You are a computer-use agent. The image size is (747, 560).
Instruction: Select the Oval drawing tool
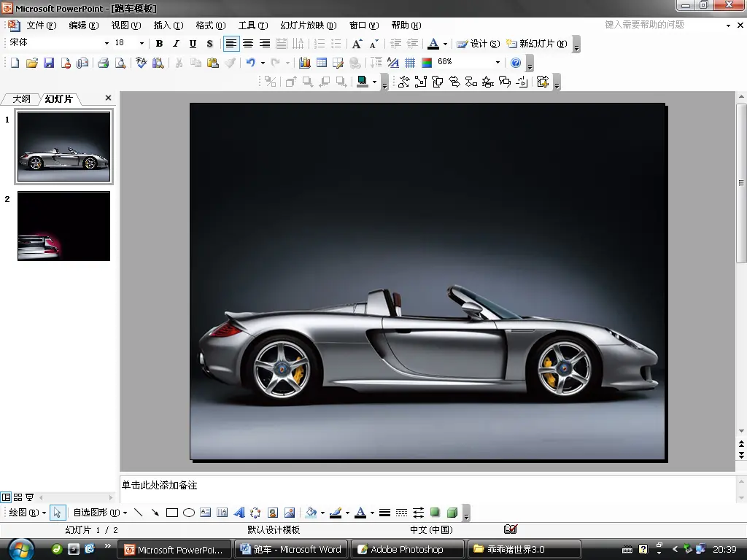tap(188, 513)
